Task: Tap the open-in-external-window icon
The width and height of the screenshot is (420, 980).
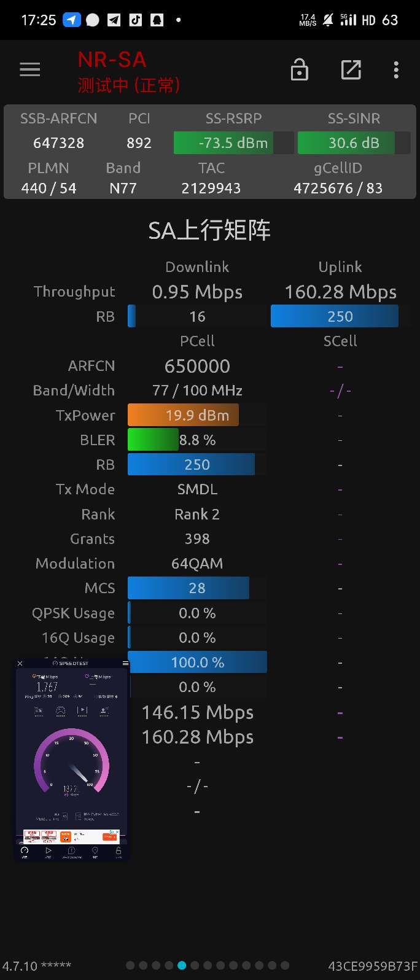Action: click(x=351, y=70)
